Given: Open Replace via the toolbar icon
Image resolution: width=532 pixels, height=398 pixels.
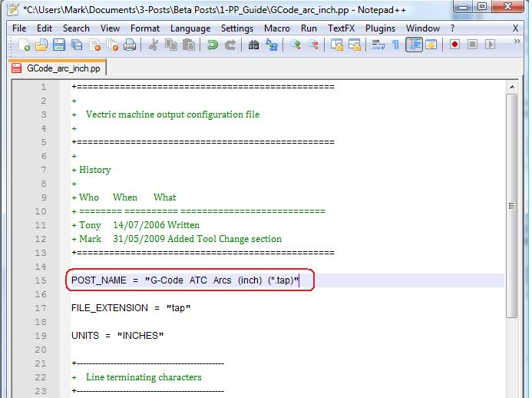Looking at the screenshot, I should click(272, 45).
